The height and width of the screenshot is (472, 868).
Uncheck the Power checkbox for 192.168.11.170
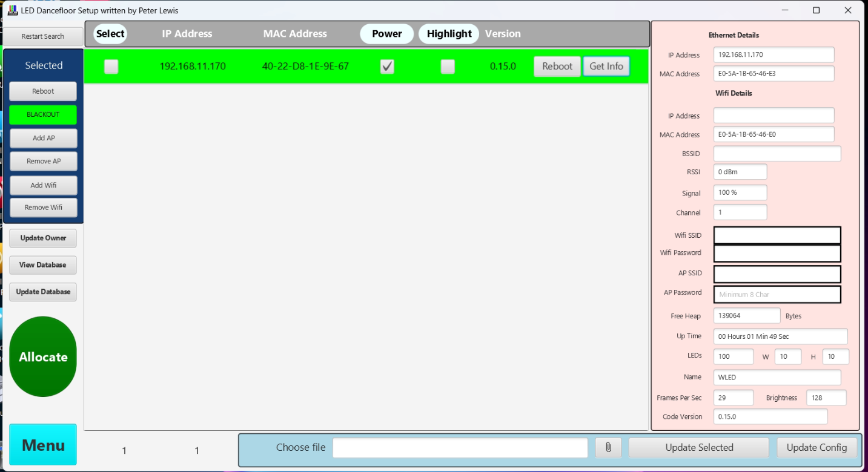pos(387,67)
